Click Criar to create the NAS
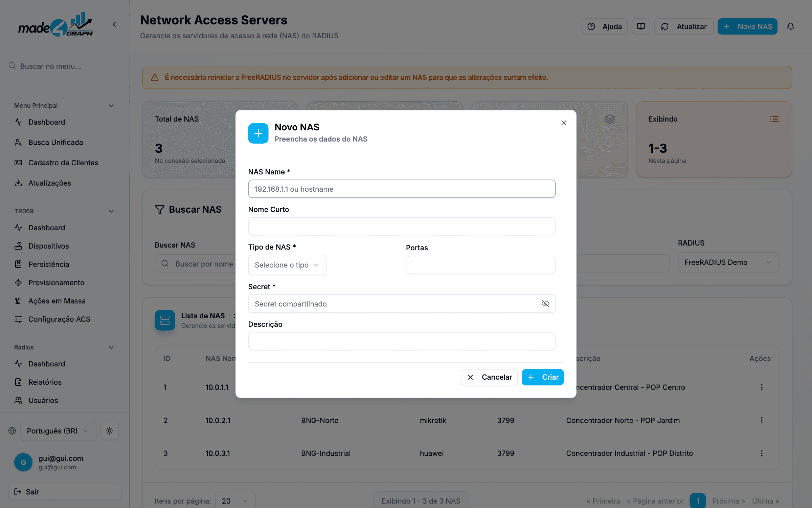Viewport: 812px width, 508px height. pos(543,377)
